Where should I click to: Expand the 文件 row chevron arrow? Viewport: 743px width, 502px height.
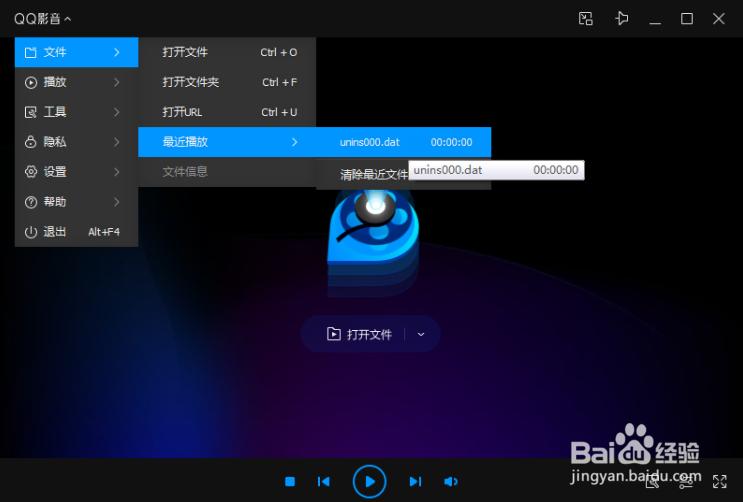pyautogui.click(x=117, y=52)
